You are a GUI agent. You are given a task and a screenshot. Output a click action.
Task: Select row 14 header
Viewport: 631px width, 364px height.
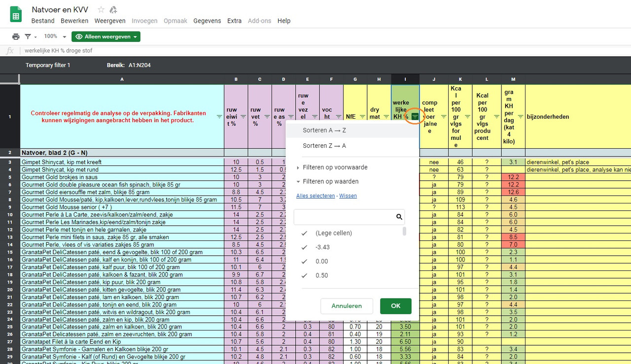click(x=10, y=245)
